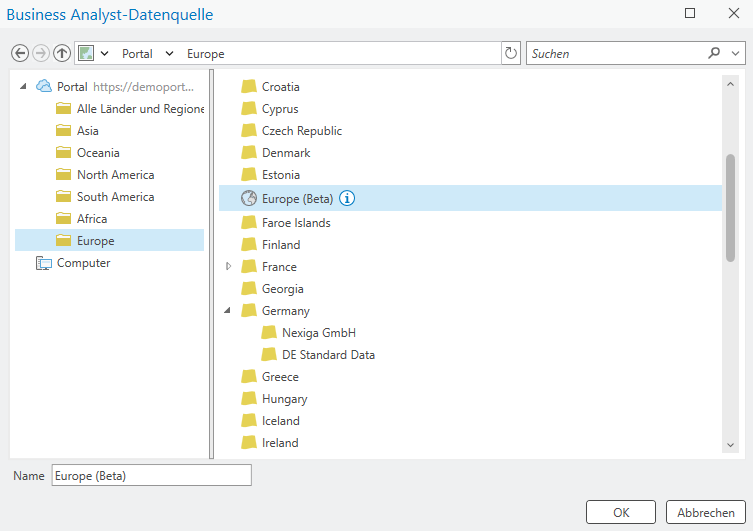Click the scroll up arrow in list
Image resolution: width=753 pixels, height=531 pixels.
730,84
